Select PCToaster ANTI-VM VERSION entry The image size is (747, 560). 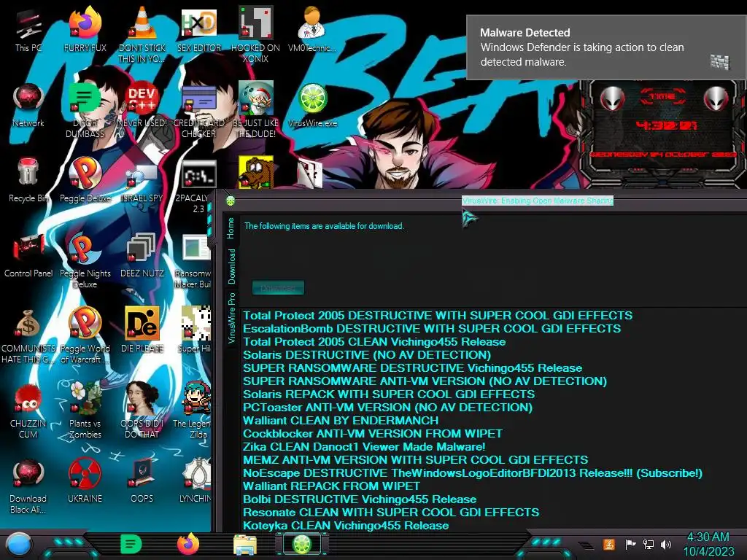tap(388, 408)
